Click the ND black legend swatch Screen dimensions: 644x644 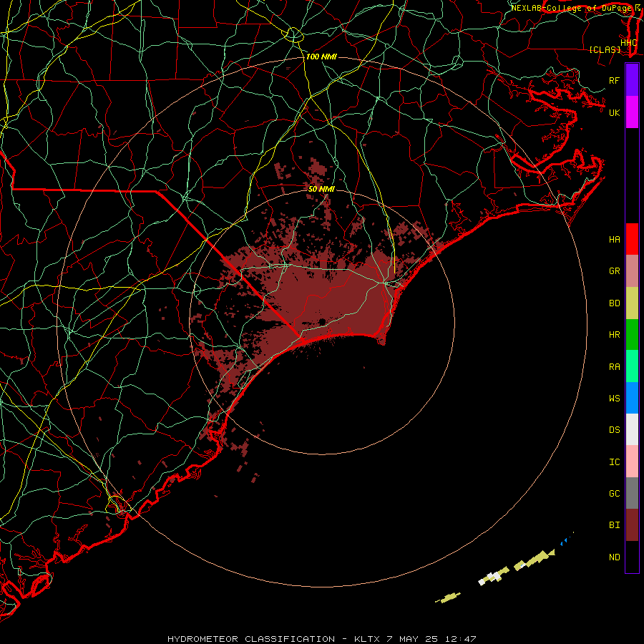[632, 557]
